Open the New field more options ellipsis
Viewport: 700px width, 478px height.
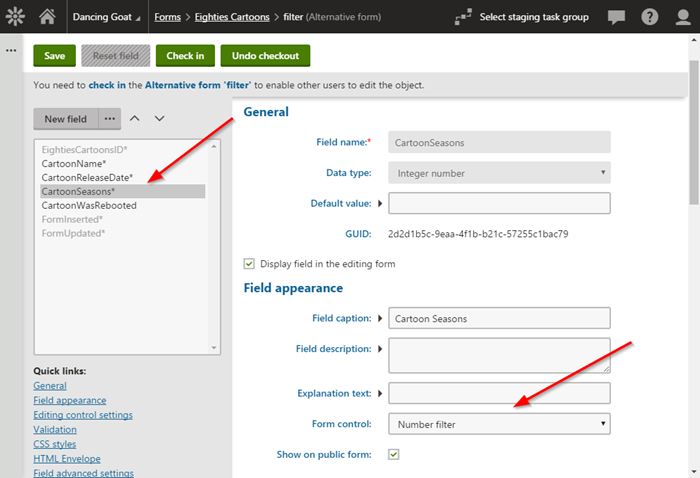click(x=110, y=119)
